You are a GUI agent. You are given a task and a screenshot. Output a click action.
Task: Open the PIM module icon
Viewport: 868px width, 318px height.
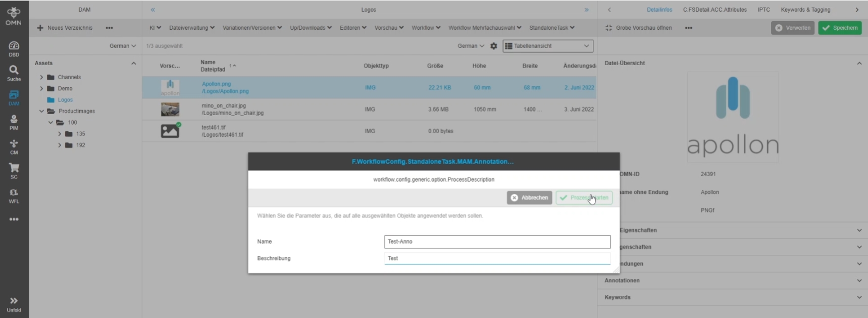14,122
